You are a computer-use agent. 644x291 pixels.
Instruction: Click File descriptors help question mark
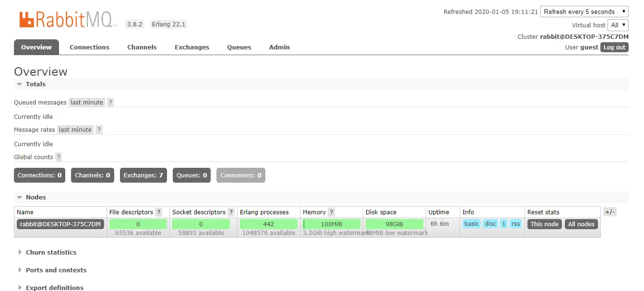click(x=159, y=212)
